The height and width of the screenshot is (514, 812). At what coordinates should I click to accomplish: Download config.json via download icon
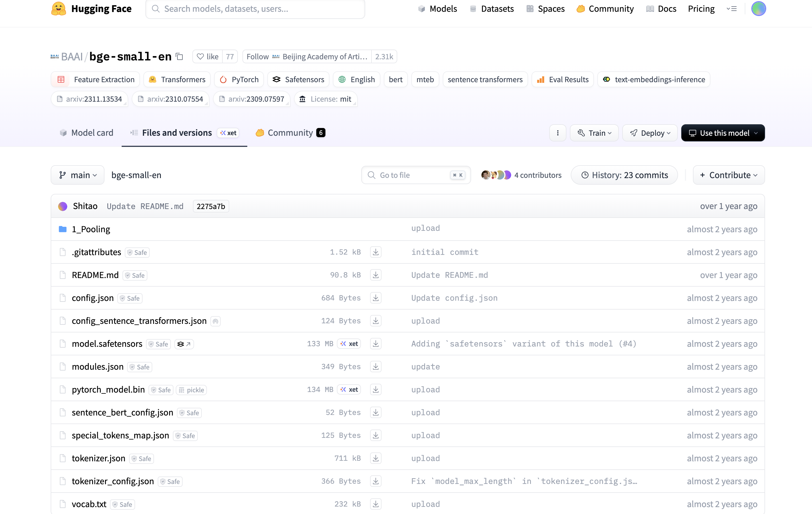pos(376,298)
